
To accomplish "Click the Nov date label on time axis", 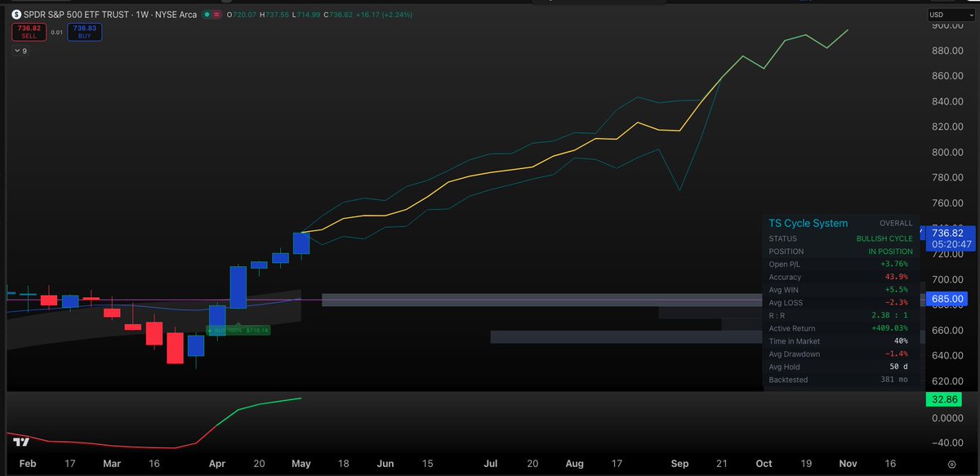I will [847, 464].
